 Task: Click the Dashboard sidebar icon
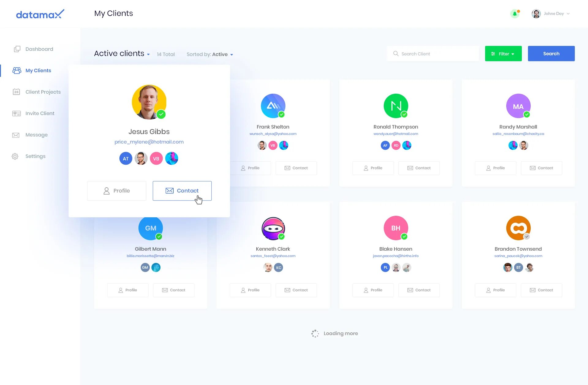tap(17, 49)
